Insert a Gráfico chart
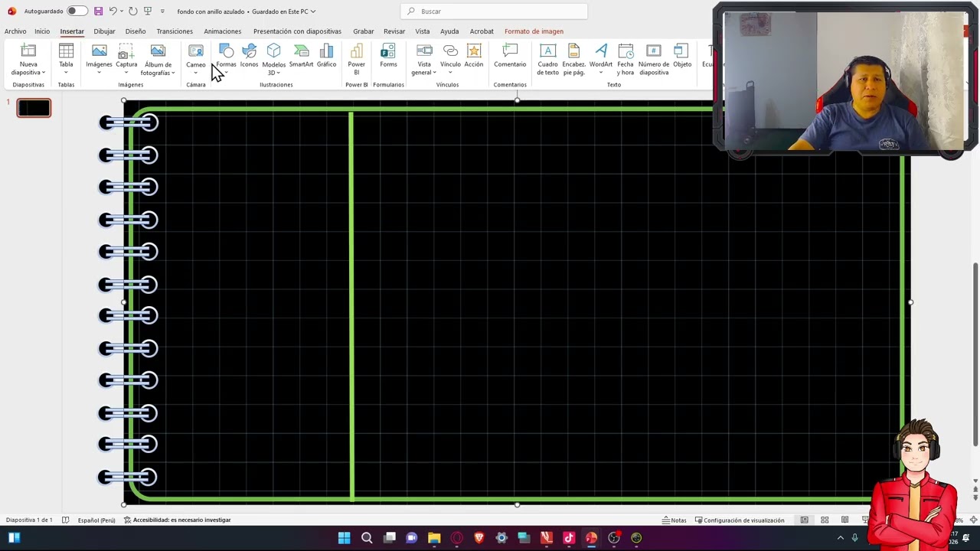 coord(326,56)
